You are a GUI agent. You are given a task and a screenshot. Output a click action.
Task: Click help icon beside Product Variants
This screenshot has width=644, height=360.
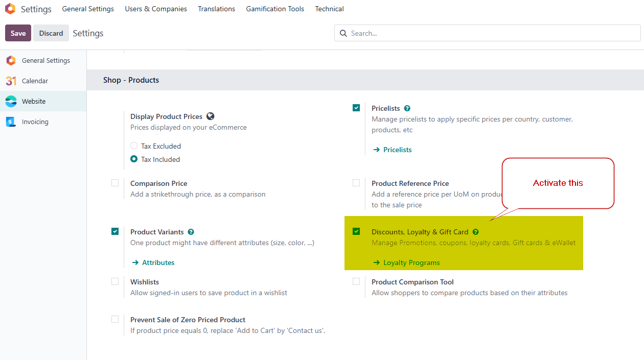click(x=191, y=232)
